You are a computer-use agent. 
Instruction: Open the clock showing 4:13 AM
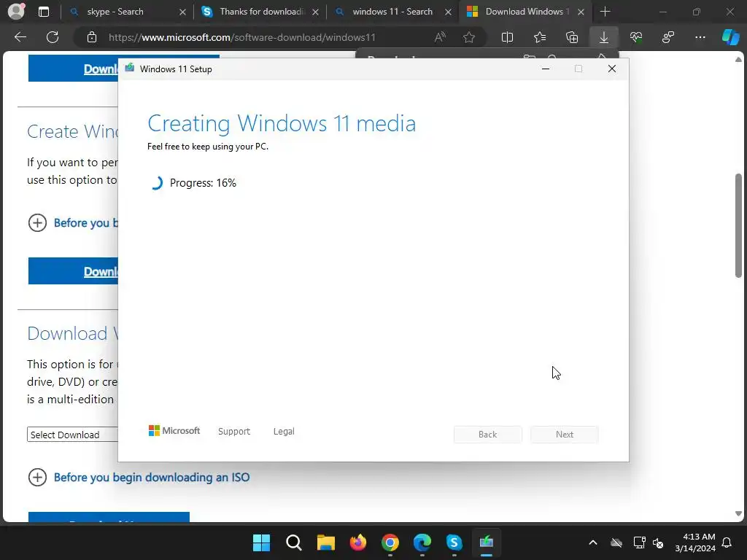pyautogui.click(x=695, y=542)
